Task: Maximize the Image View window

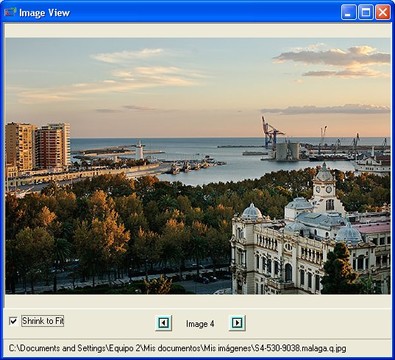Action: [x=366, y=13]
